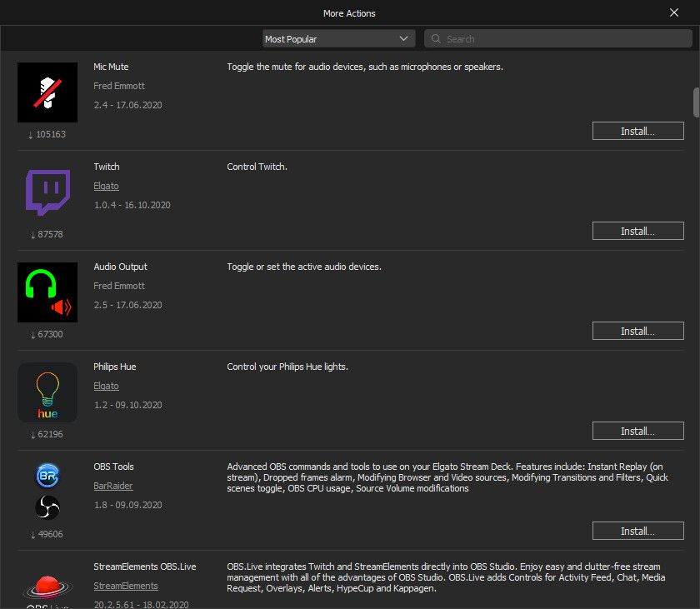700x609 pixels.
Task: Click version text 1.2 - 09.10.2020
Action: click(127, 405)
